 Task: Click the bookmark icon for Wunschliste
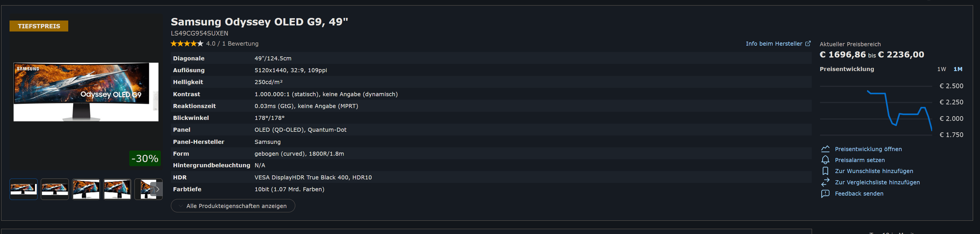point(825,171)
